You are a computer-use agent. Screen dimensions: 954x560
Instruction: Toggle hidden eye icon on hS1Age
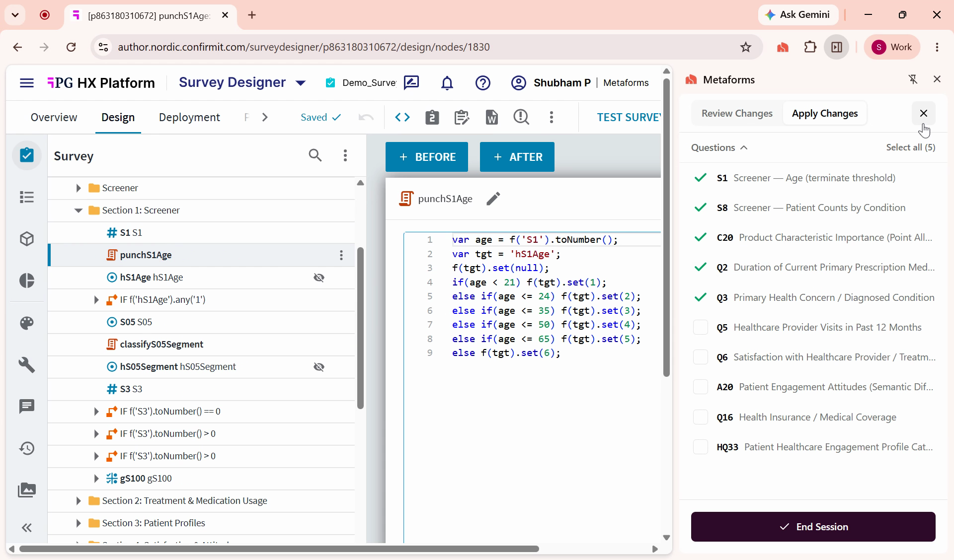click(x=319, y=278)
